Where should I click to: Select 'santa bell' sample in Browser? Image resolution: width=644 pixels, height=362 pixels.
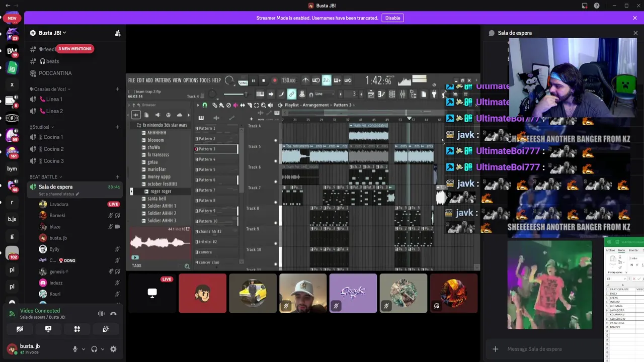[156, 199]
